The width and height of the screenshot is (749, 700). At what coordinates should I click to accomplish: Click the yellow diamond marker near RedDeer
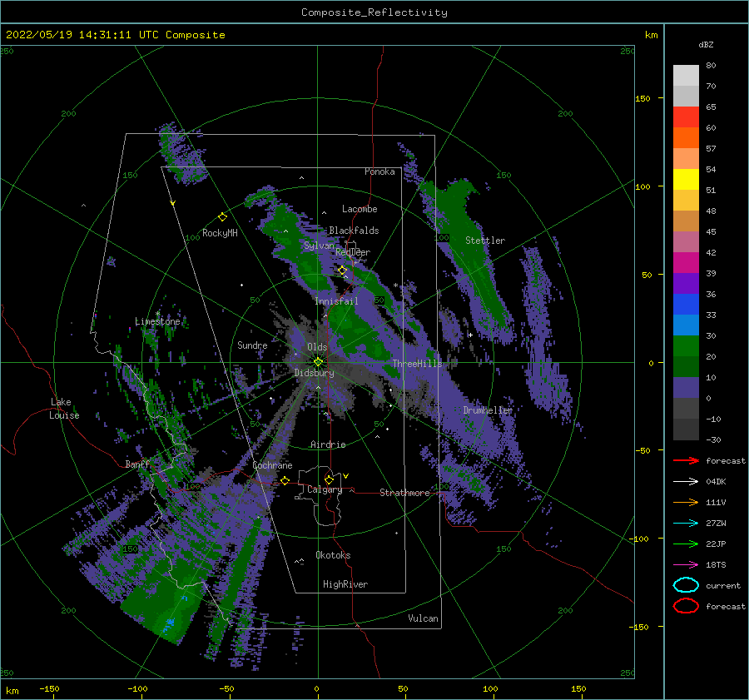click(342, 271)
